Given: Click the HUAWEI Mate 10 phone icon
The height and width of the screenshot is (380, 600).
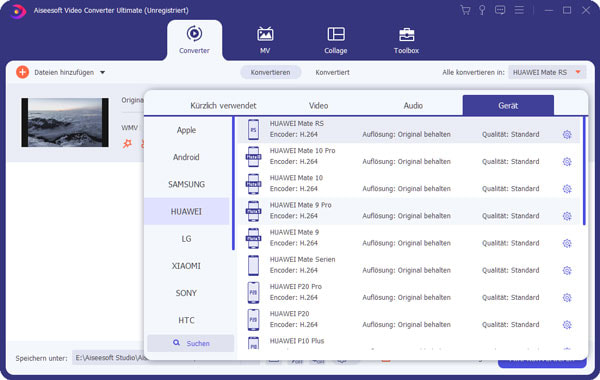Looking at the screenshot, I should click(x=253, y=184).
